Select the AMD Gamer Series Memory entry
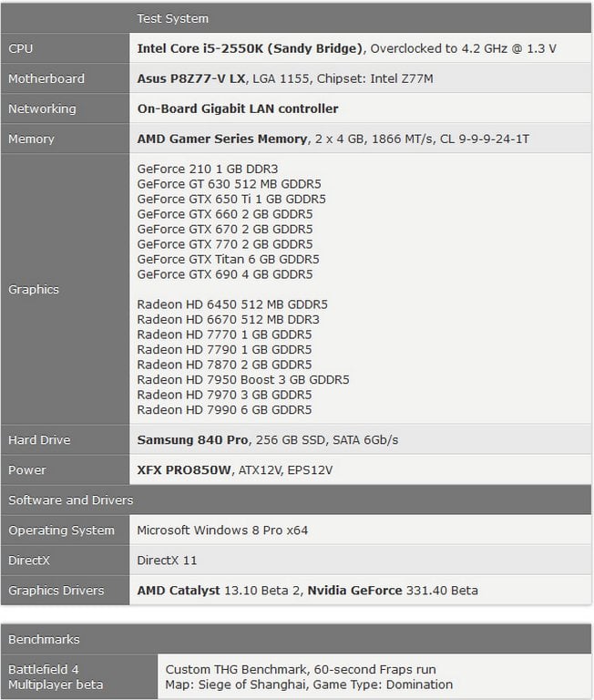Screen dimensions: 594x700 click(x=221, y=139)
